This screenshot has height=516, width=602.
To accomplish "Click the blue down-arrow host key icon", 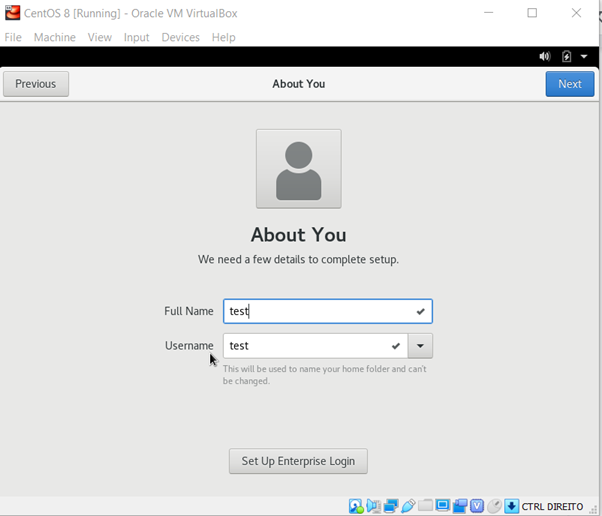I will coord(511,506).
